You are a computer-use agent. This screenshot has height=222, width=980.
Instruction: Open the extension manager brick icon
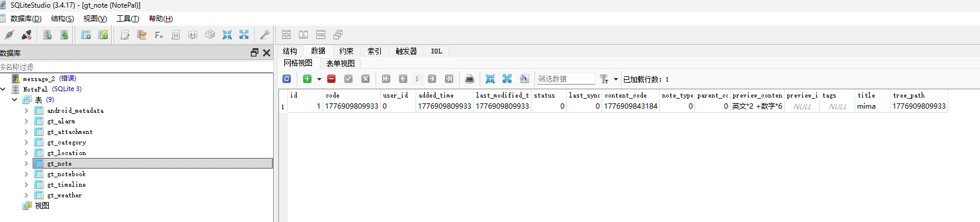pos(210,35)
